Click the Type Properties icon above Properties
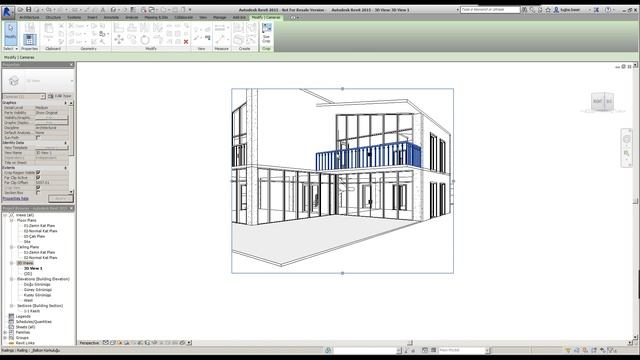640x360 pixels. click(29, 27)
